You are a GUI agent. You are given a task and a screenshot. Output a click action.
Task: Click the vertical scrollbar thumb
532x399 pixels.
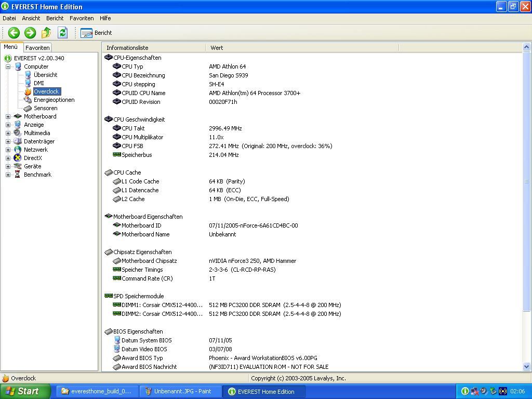[x=527, y=181]
